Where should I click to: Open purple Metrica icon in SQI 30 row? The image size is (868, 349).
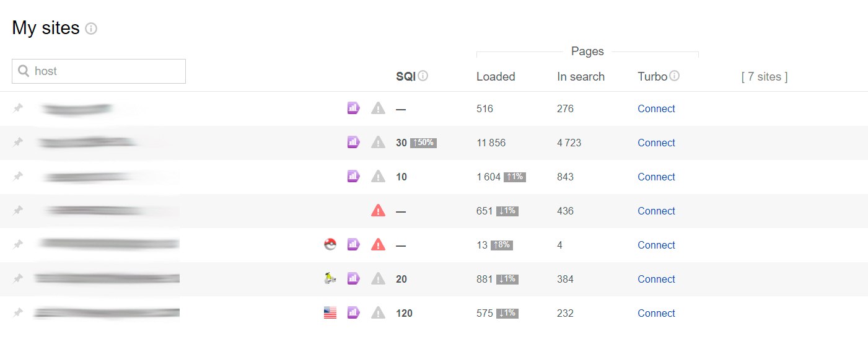click(x=353, y=143)
